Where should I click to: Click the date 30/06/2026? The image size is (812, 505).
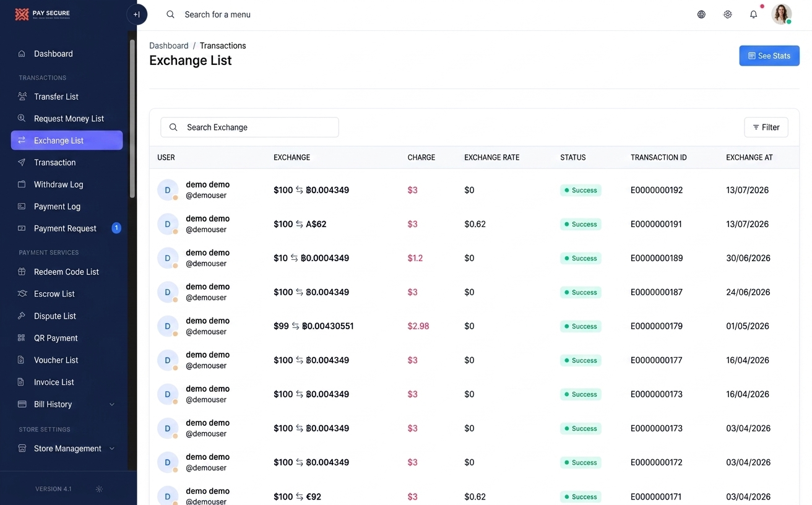748,258
